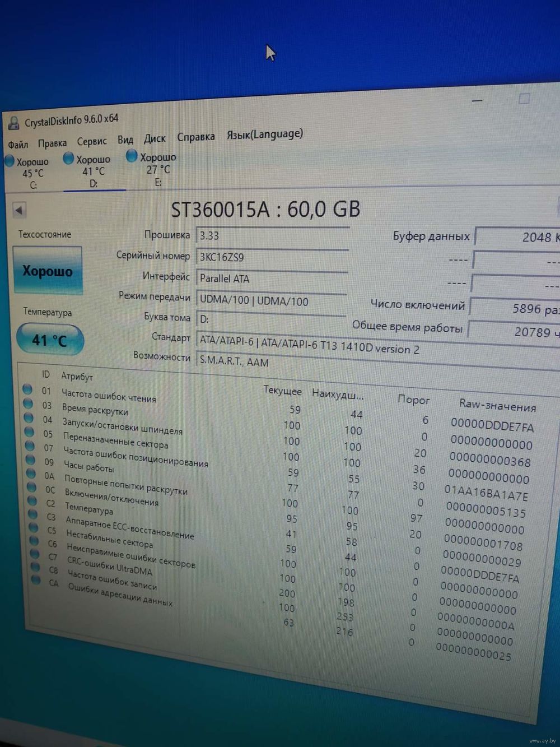The width and height of the screenshot is (560, 747).
Task: Open the Язык(Language) menu
Action: coord(264,134)
